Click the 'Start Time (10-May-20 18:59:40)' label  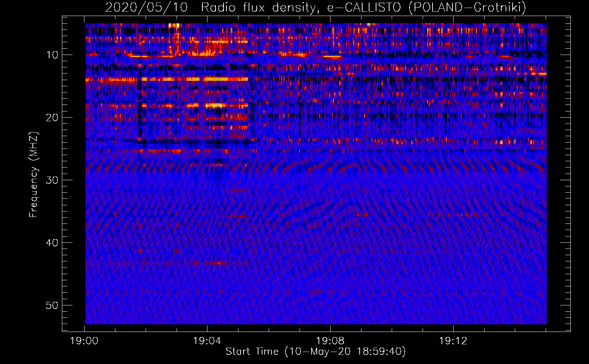(x=316, y=352)
